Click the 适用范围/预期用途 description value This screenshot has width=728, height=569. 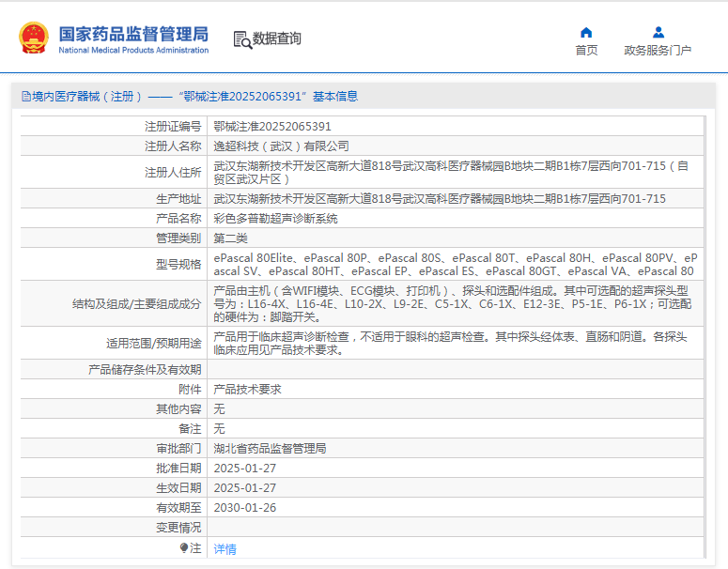pos(450,343)
